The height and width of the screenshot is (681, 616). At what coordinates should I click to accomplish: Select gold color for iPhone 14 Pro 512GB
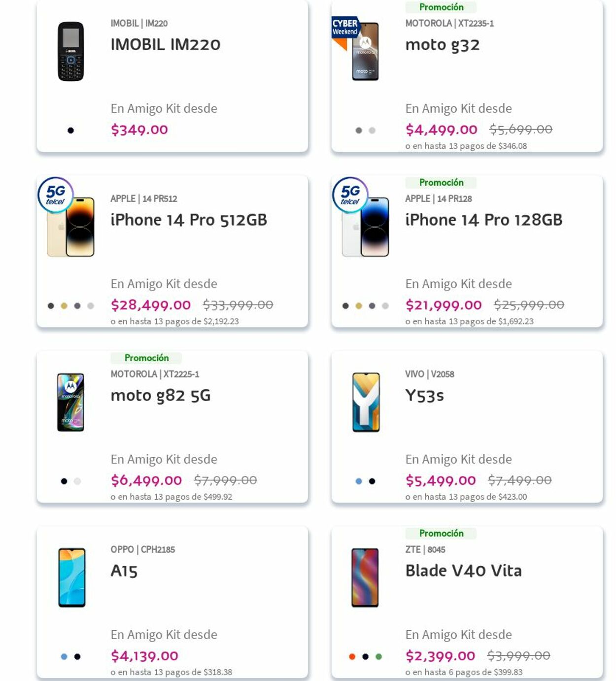click(x=64, y=306)
